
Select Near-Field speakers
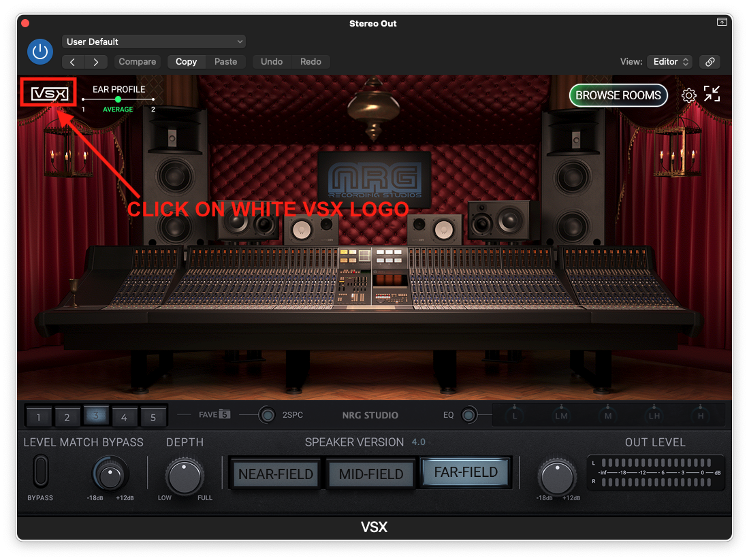click(276, 474)
